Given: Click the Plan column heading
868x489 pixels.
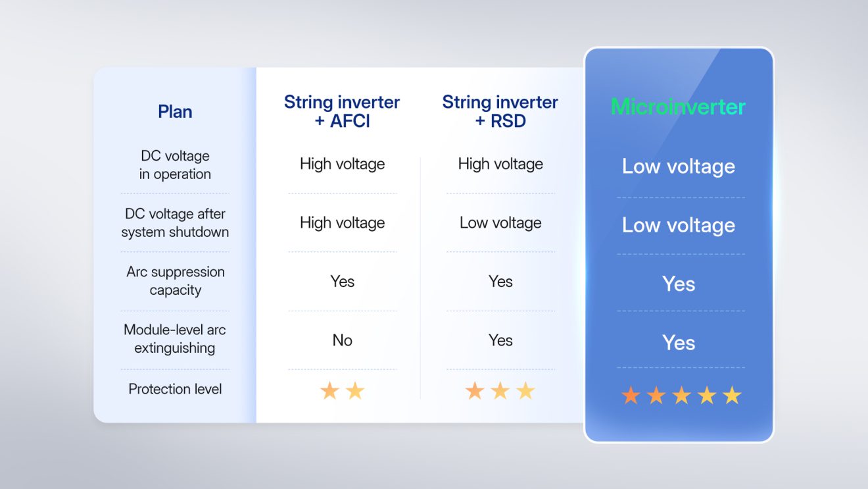Looking at the screenshot, I should [x=175, y=111].
